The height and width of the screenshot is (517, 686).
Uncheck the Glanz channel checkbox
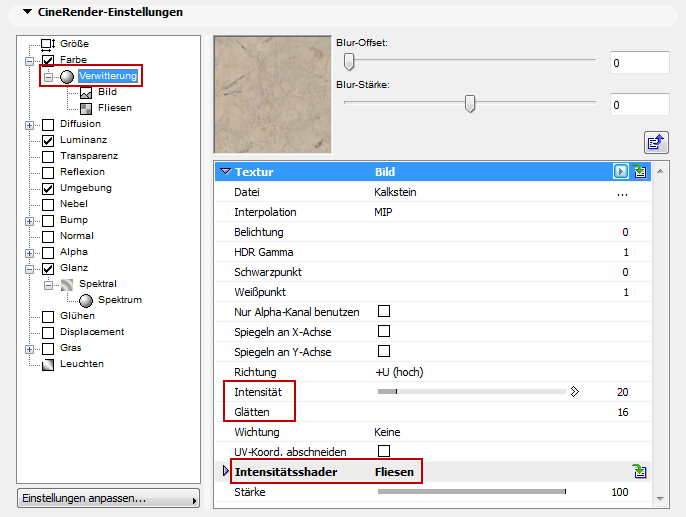(x=48, y=269)
